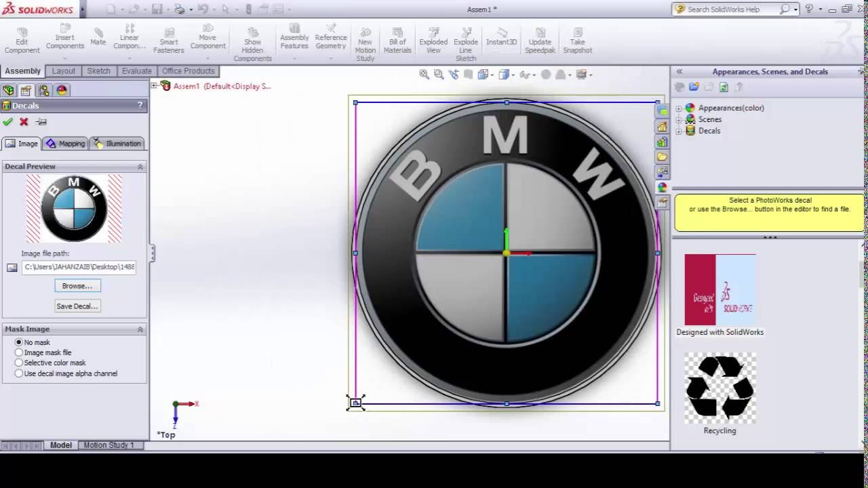The image size is (868, 488).
Task: Switch to the PropertyManager tab icon
Action: click(x=26, y=90)
